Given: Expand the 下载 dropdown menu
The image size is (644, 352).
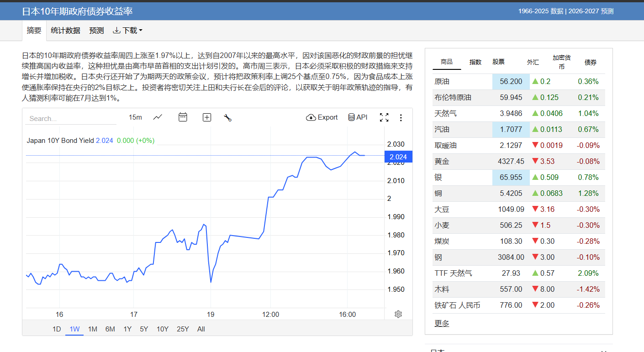Looking at the screenshot, I should 127,31.
